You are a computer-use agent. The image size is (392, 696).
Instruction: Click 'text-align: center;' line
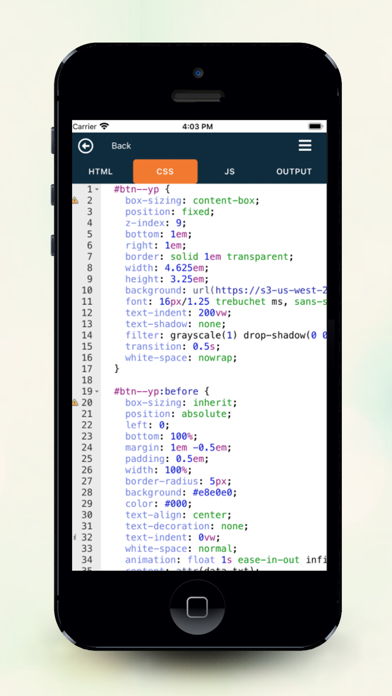(x=178, y=515)
